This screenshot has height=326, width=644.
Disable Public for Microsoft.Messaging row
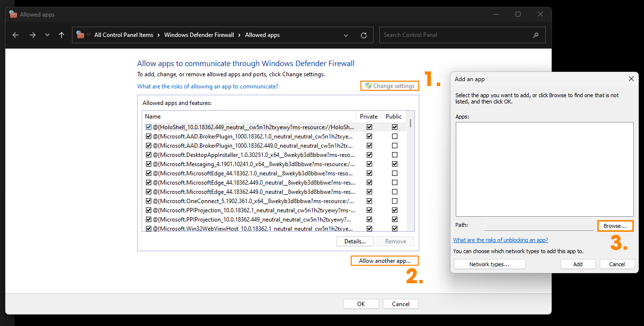[x=394, y=164]
